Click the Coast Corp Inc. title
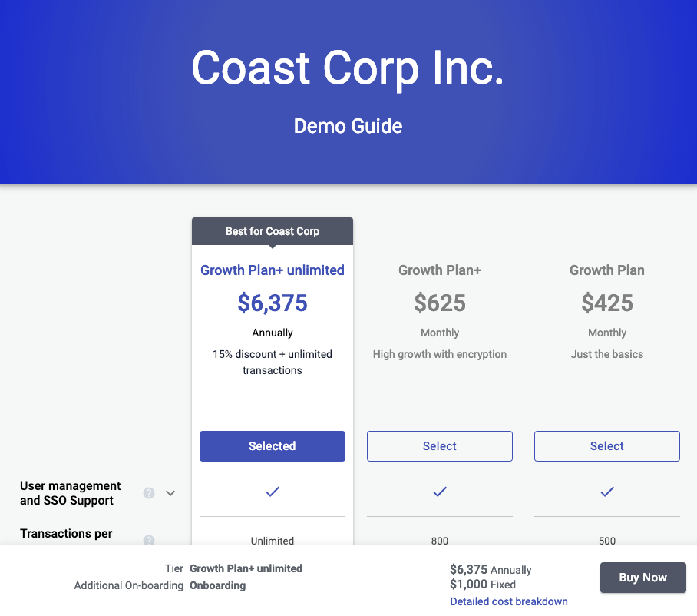This screenshot has height=616, width=697. click(348, 68)
